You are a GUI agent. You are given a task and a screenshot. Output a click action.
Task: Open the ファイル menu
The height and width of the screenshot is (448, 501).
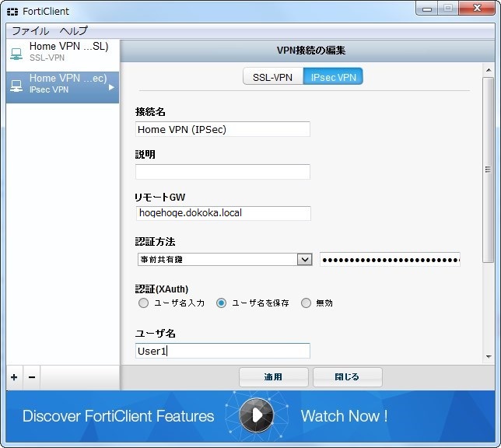pyautogui.click(x=30, y=31)
